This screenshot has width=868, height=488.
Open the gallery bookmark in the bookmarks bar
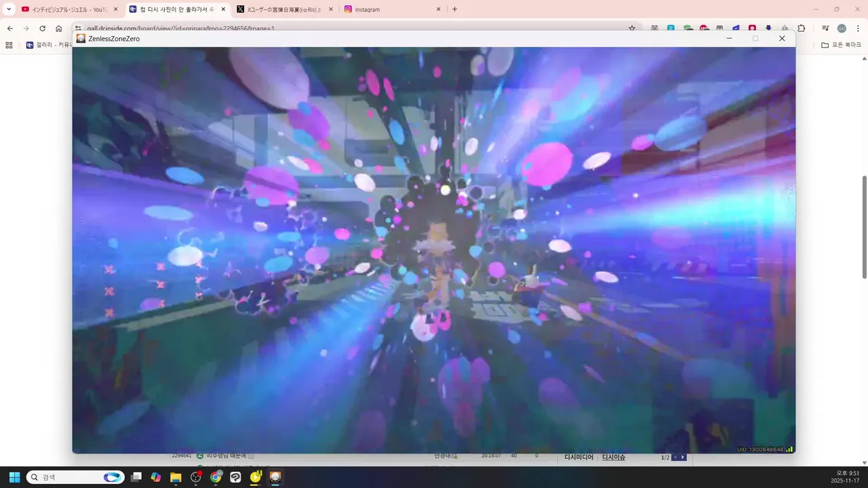[x=48, y=45]
